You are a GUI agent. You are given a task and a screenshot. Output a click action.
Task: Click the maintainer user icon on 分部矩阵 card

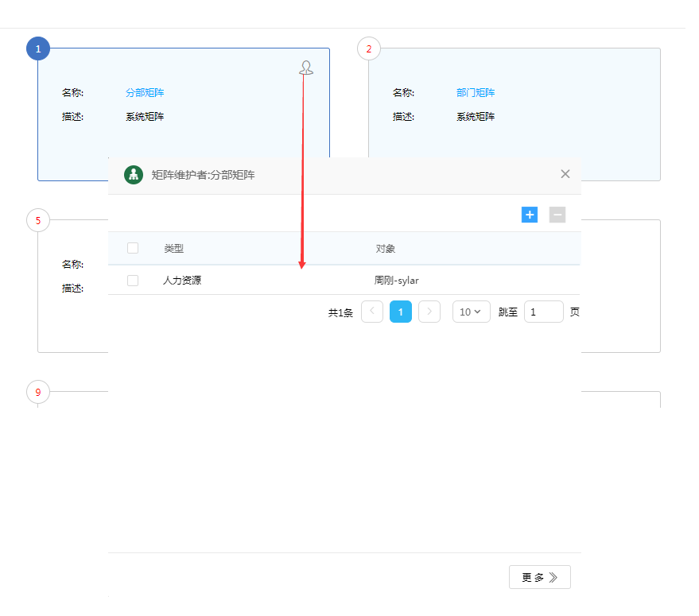306,68
